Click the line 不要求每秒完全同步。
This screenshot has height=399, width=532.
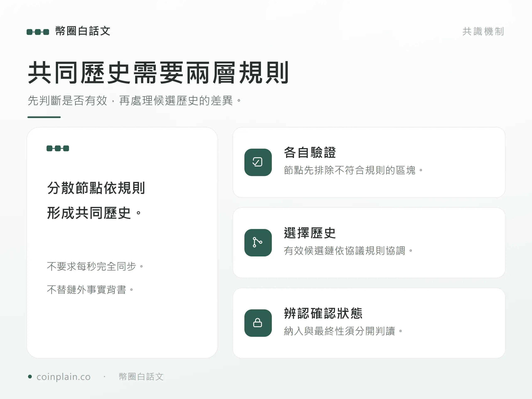pyautogui.click(x=95, y=266)
